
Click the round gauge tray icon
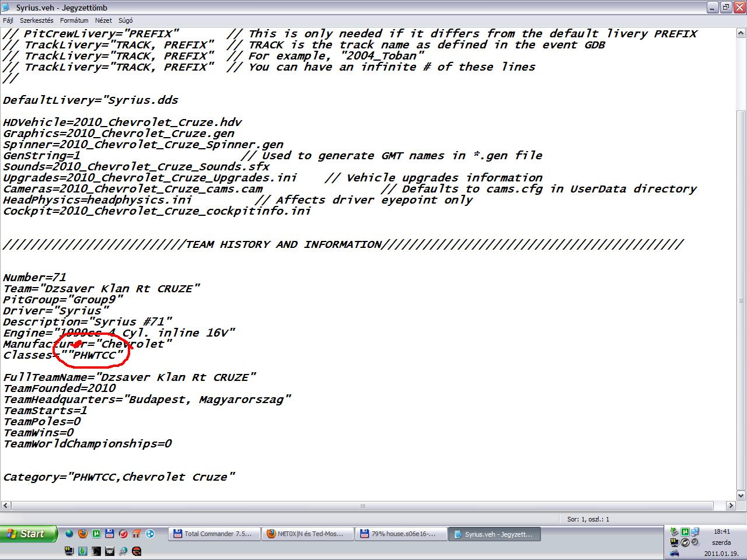point(685,542)
